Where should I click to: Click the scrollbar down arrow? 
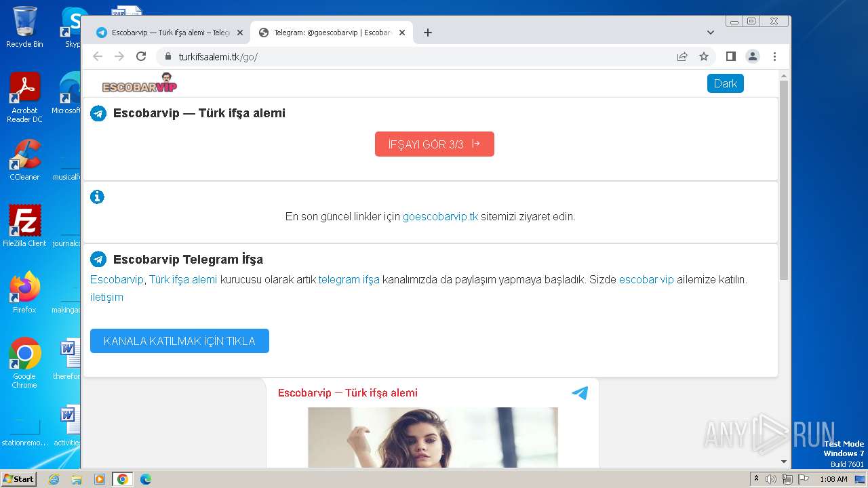pos(784,462)
